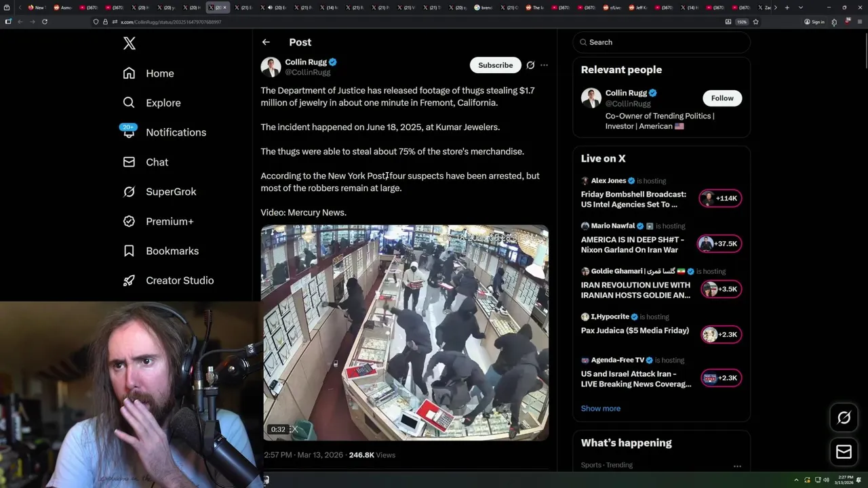
Task: Click the browser zoom 150% indicator
Action: tap(742, 22)
